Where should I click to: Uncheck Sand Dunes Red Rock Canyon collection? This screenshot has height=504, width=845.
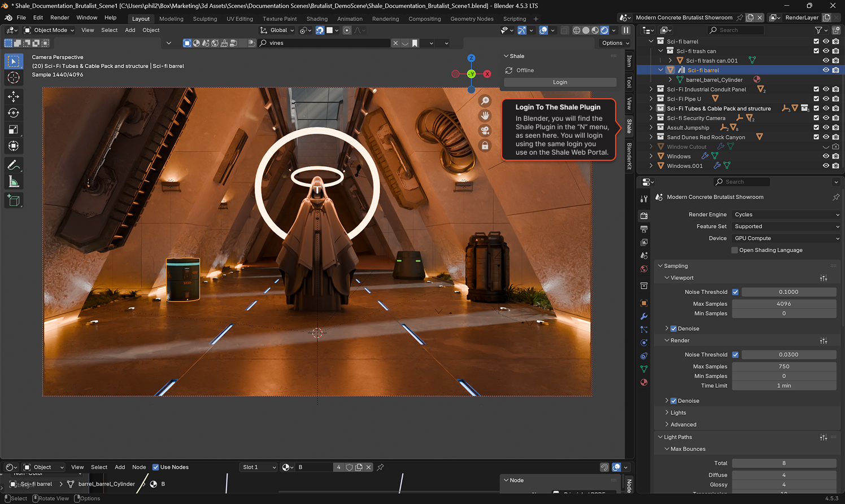click(x=816, y=137)
